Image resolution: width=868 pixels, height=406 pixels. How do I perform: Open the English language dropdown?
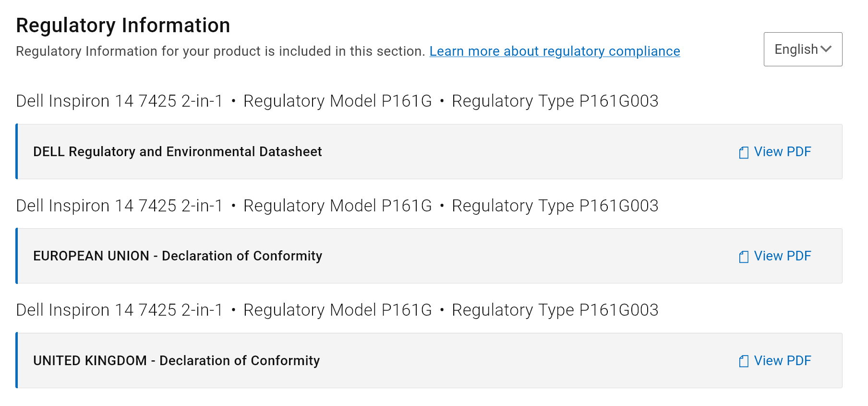[x=803, y=49]
